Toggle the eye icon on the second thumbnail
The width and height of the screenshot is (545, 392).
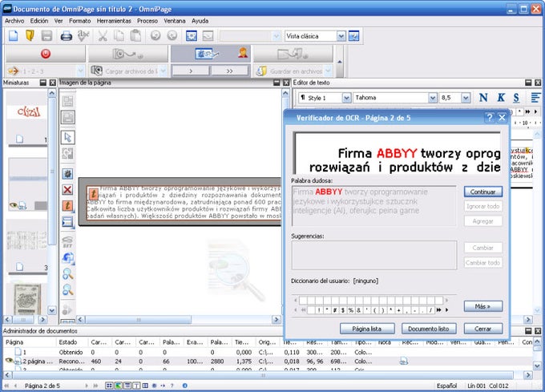[13, 205]
